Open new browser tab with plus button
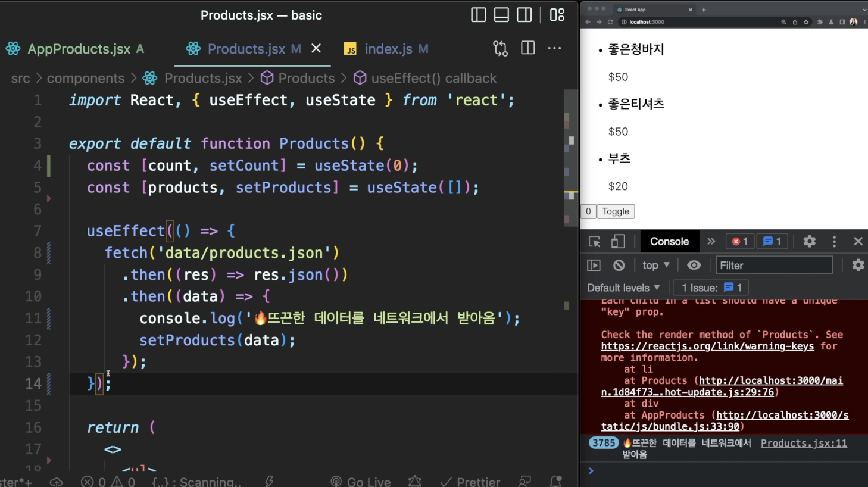 point(704,10)
